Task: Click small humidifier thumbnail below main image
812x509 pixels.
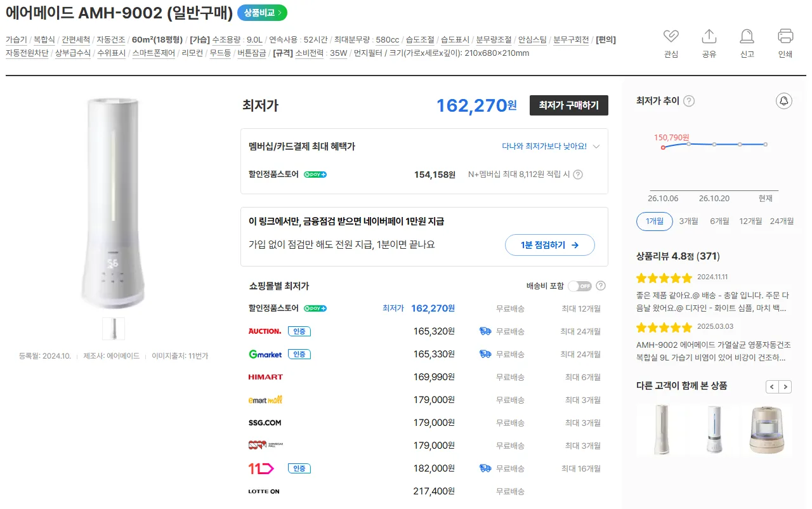Action: pyautogui.click(x=113, y=329)
